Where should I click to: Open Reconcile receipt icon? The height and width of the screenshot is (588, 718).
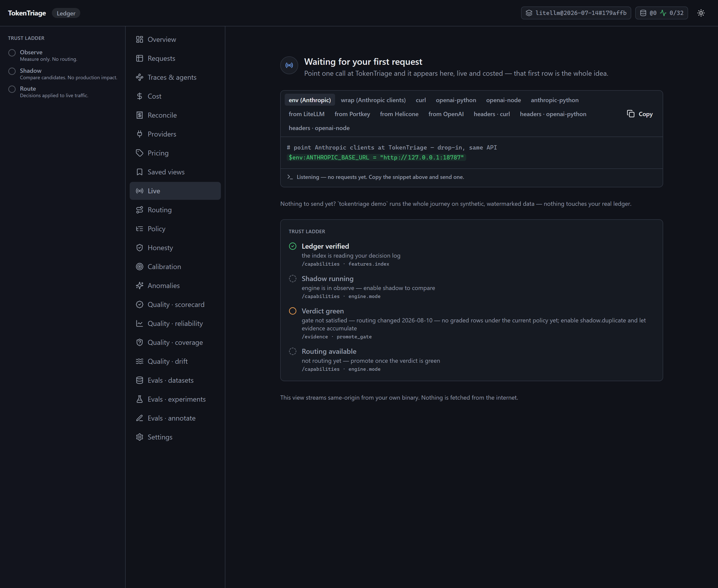pyautogui.click(x=140, y=115)
